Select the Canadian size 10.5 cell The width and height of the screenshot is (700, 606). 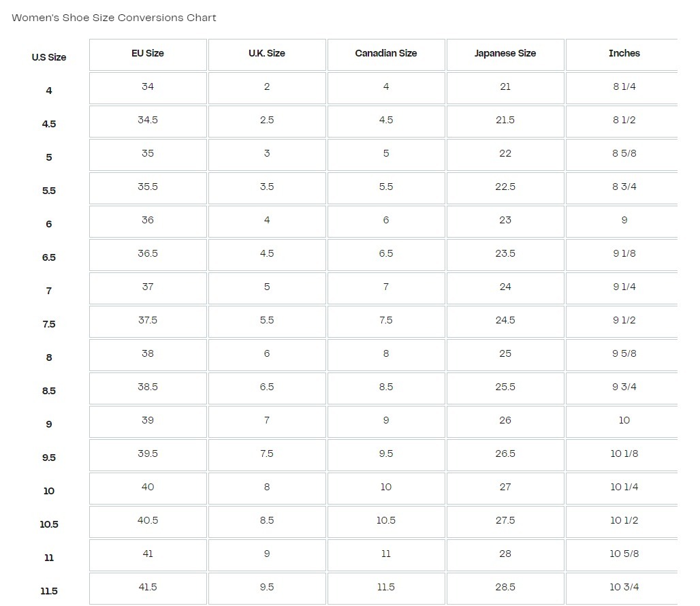(x=386, y=520)
